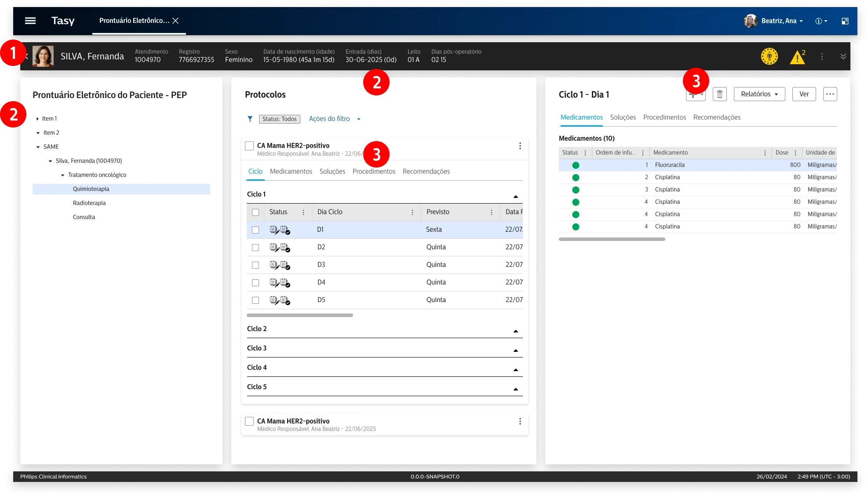The height and width of the screenshot is (496, 868).
Task: Click the window pop-out icon in header
Action: point(845,21)
